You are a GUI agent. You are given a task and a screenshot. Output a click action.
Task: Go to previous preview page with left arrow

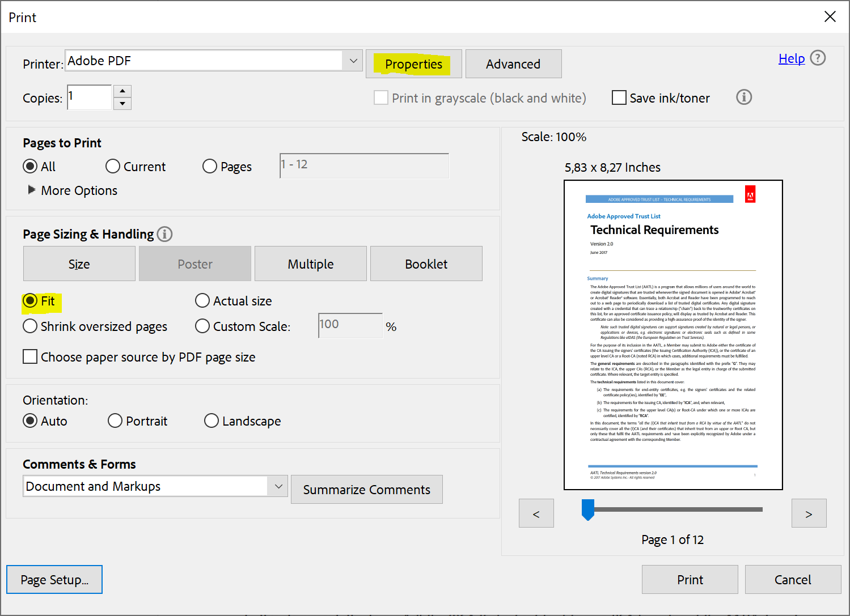(536, 513)
